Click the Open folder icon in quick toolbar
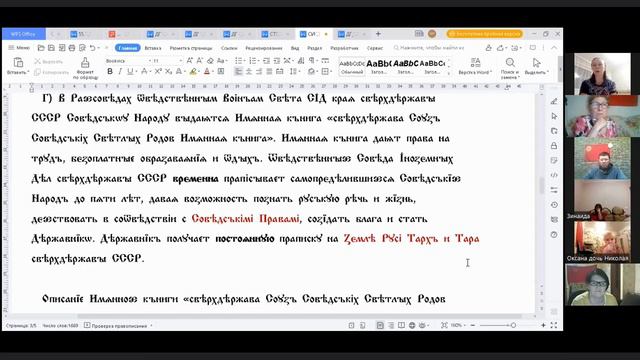This screenshot has width=640, height=360. (41, 48)
